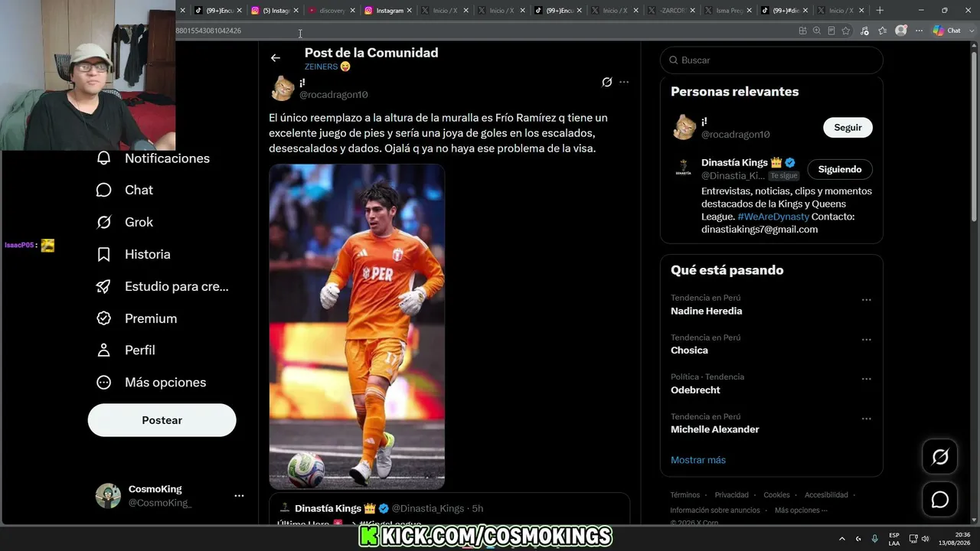980x551 pixels.
Task: Click the Accesibilidad footer link
Action: coord(826,495)
